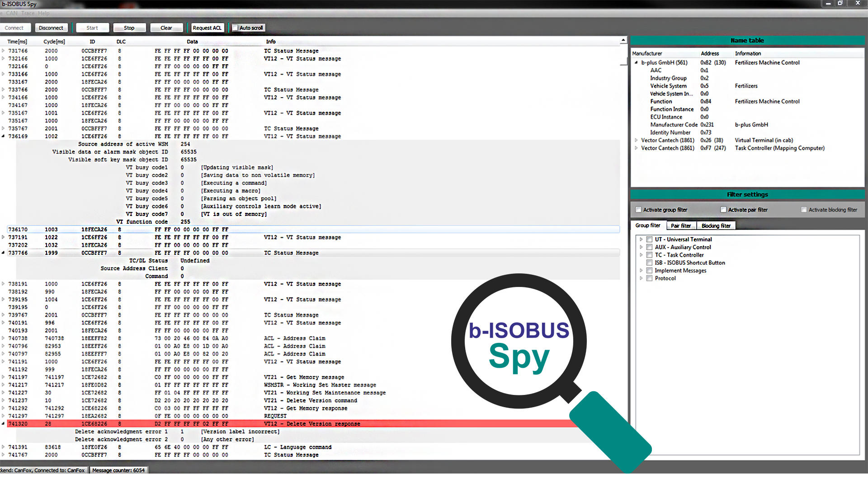
Task: Clear the message list
Action: click(x=166, y=28)
